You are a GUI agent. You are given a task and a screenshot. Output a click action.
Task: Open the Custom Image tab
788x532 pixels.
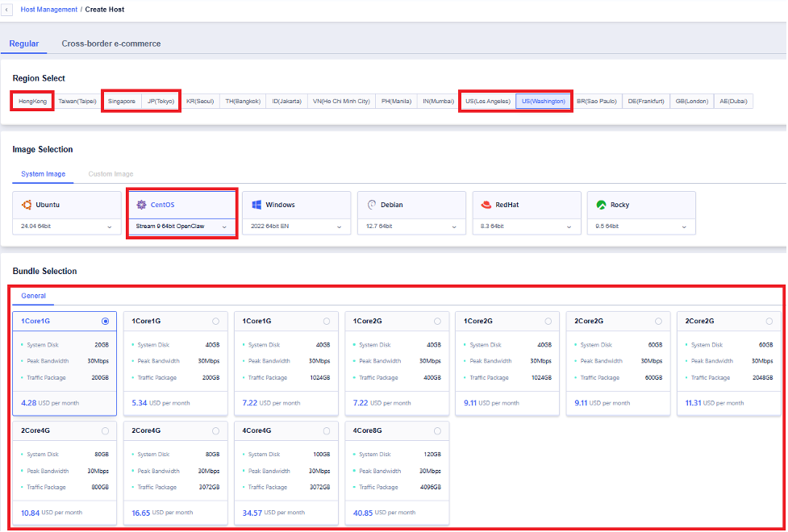[x=110, y=174]
